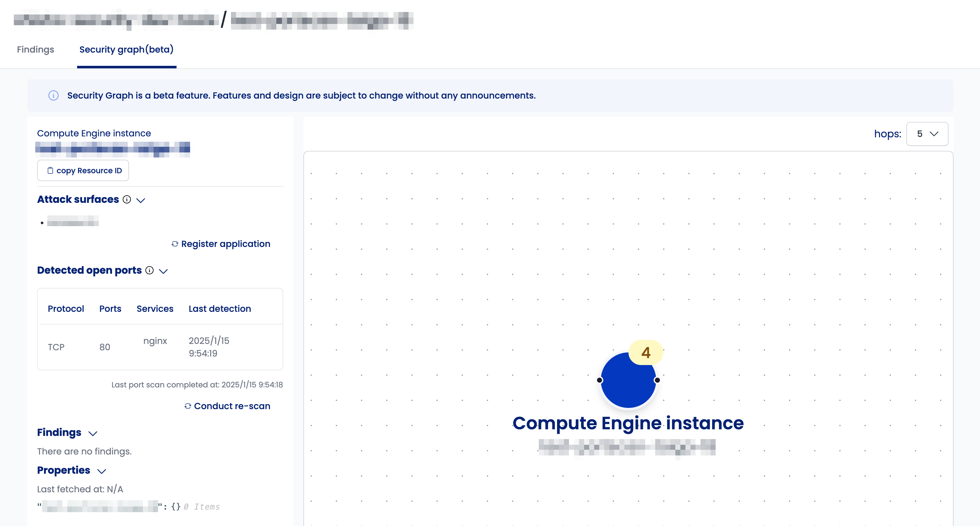
Task: Switch to the Findings tab
Action: pyautogui.click(x=35, y=49)
